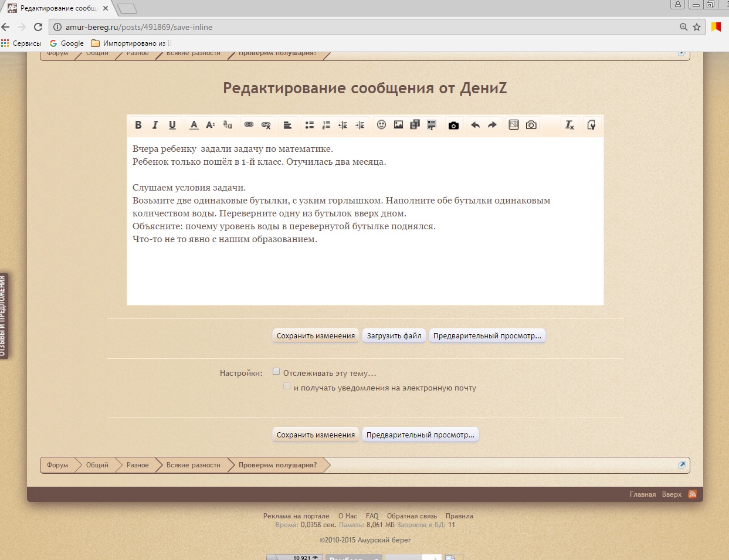
Task: Click the outdent icon
Action: (343, 125)
